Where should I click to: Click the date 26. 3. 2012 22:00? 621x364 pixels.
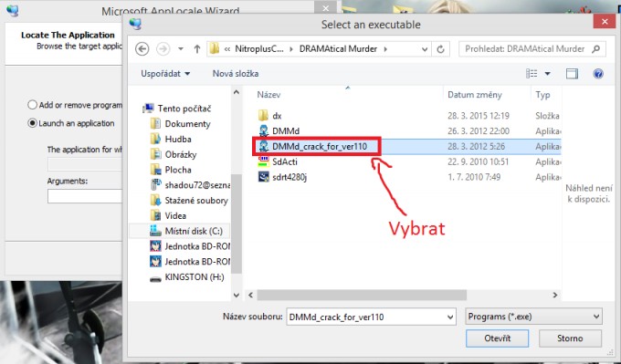(x=479, y=131)
